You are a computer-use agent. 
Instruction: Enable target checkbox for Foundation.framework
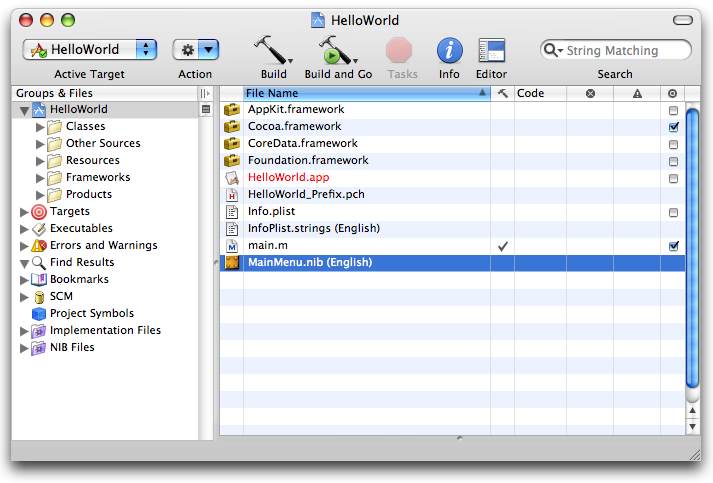[x=673, y=161]
